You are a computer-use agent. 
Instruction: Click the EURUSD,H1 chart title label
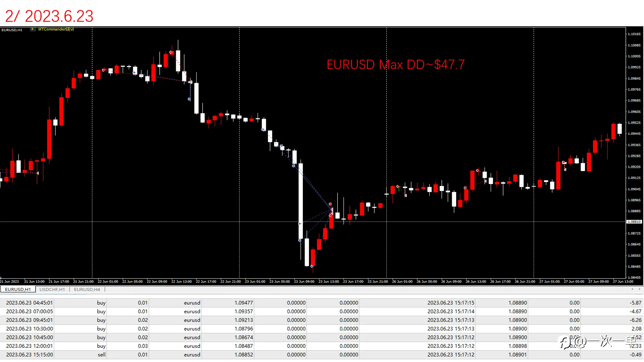coord(12,30)
